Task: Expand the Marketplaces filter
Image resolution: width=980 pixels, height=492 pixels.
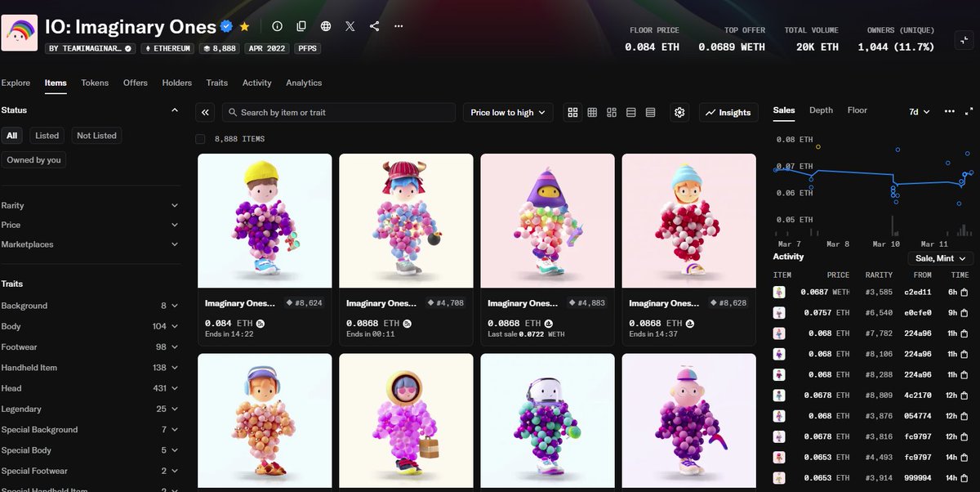Action: click(90, 244)
